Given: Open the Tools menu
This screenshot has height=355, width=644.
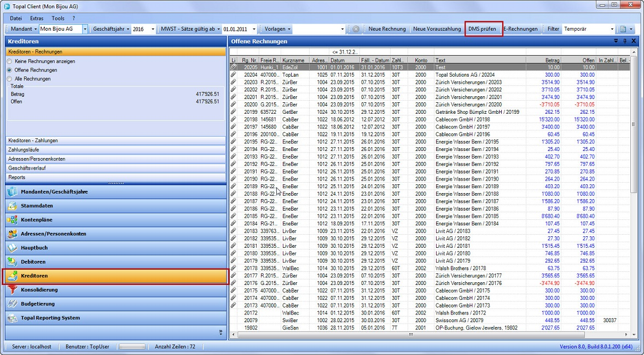Looking at the screenshot, I should 57,18.
